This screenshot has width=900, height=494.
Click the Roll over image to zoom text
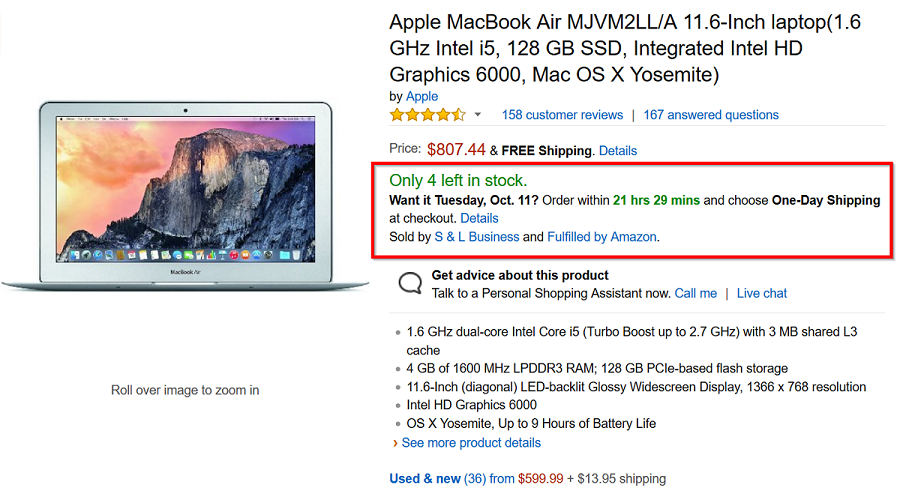[185, 390]
